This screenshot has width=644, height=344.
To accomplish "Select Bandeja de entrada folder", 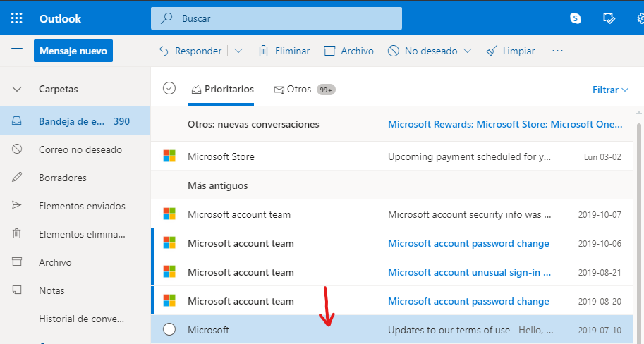I will [x=75, y=121].
